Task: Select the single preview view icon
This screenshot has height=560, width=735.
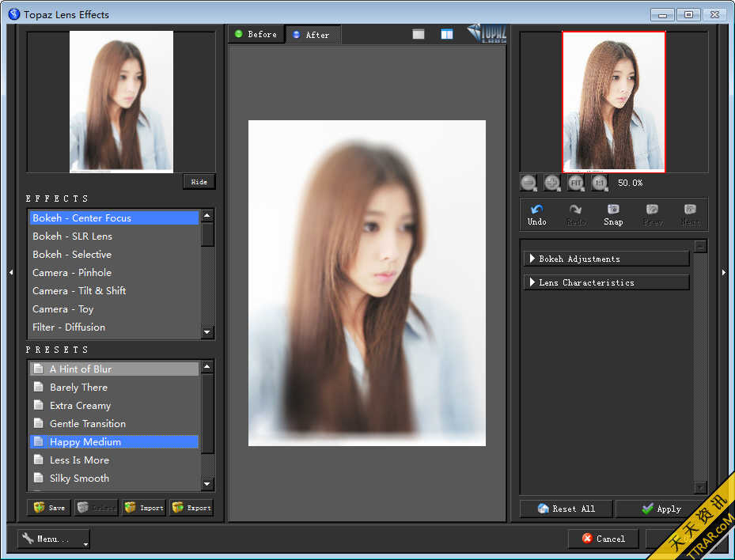Action: 418,33
